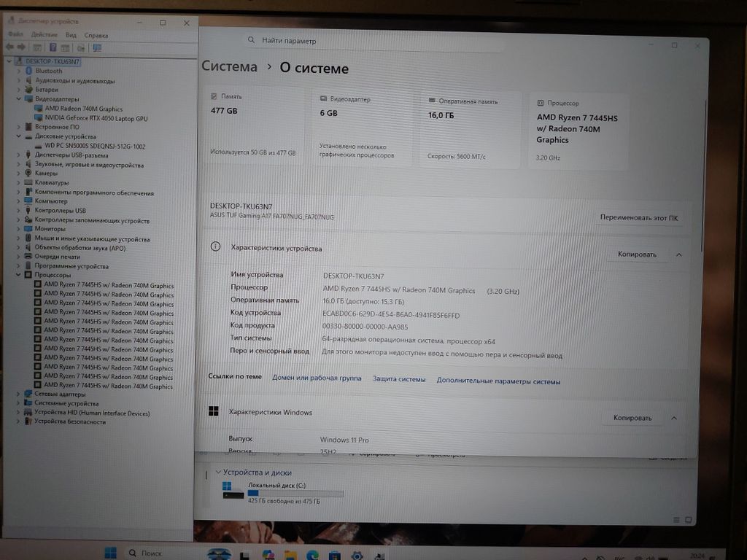Click the Встроенное ПО firmware icon
The width and height of the screenshot is (747, 560).
[x=28, y=127]
